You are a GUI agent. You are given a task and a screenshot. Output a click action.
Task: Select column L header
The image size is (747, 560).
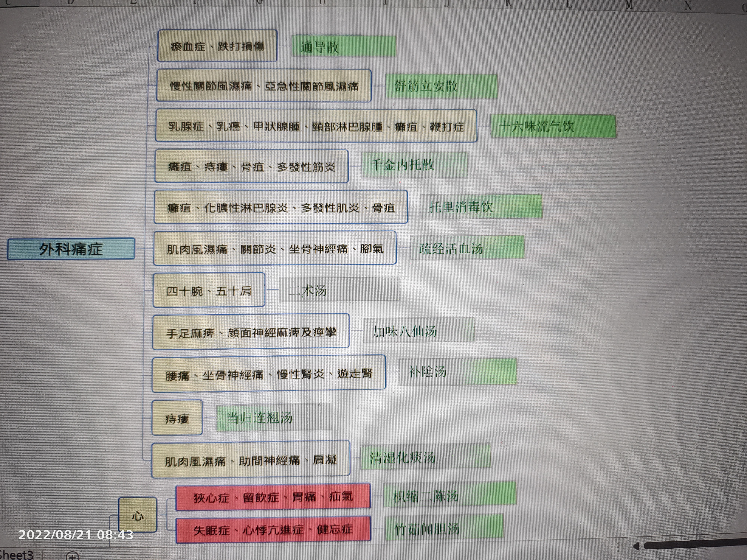(x=569, y=4)
